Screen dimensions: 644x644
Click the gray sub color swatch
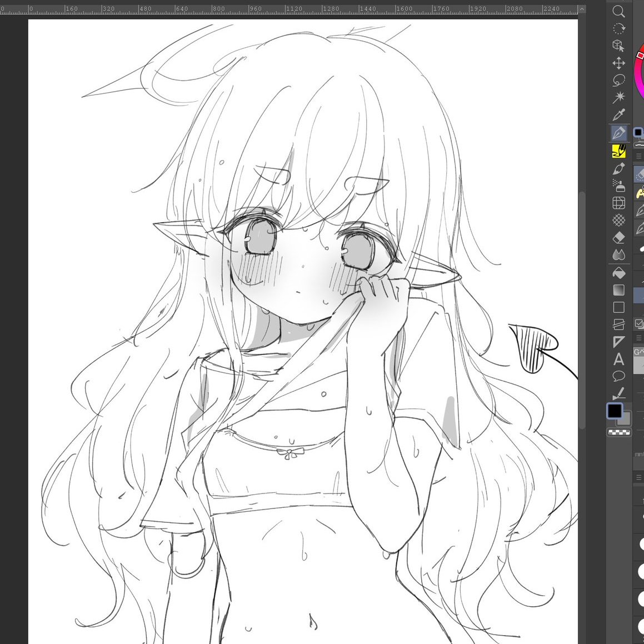pos(625,420)
